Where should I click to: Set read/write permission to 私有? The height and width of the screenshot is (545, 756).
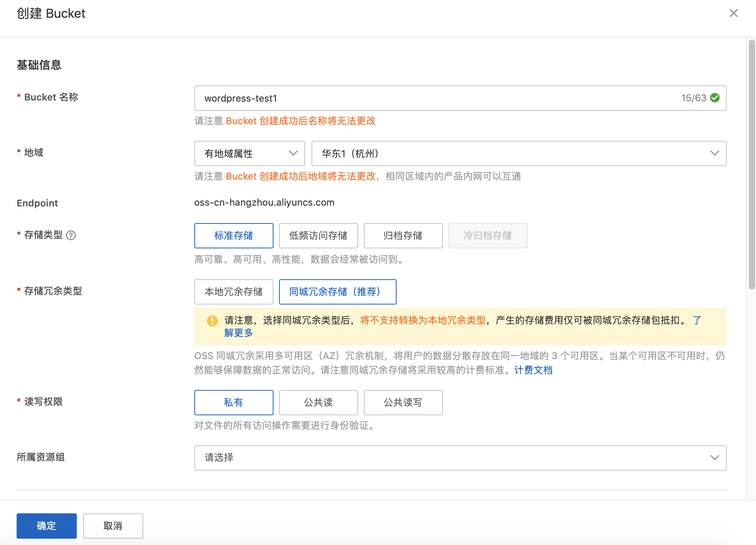pos(234,403)
